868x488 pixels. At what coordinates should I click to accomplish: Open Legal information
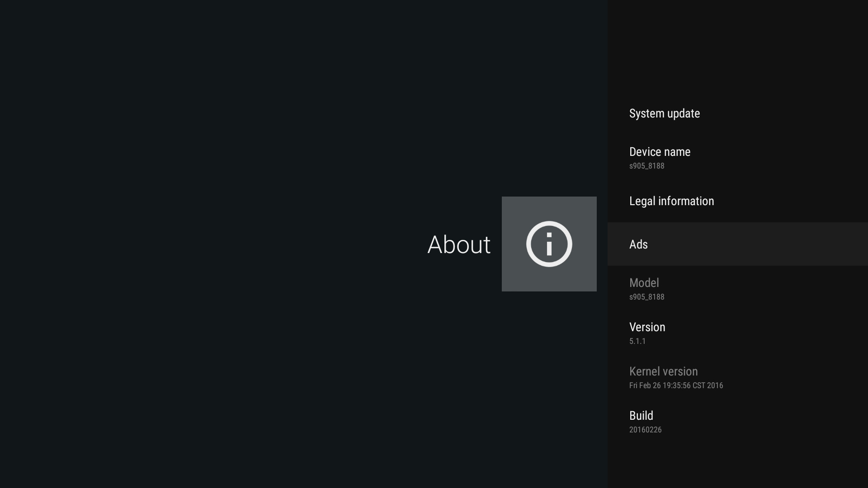[x=671, y=201]
